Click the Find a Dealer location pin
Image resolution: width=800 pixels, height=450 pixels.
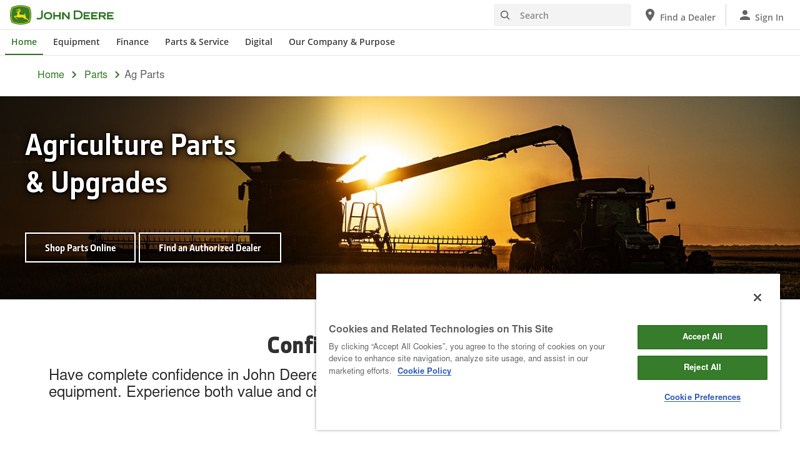click(x=650, y=15)
